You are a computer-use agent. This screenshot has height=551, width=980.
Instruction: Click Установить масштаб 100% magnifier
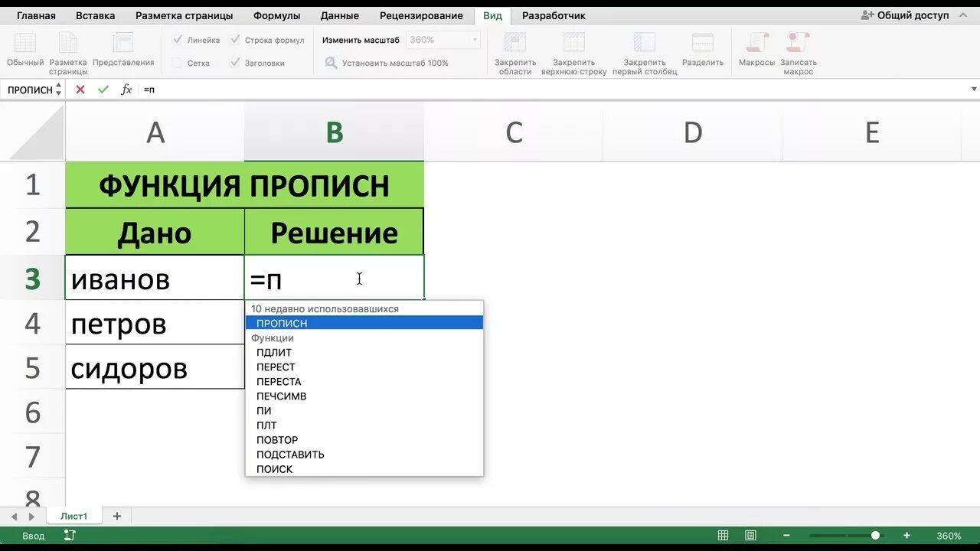pyautogui.click(x=332, y=63)
